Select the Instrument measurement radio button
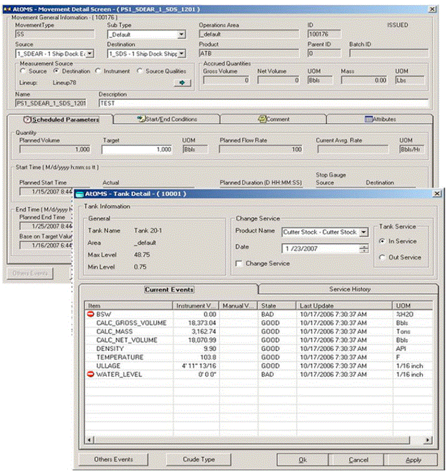This screenshot has width=448, height=476. click(x=98, y=71)
